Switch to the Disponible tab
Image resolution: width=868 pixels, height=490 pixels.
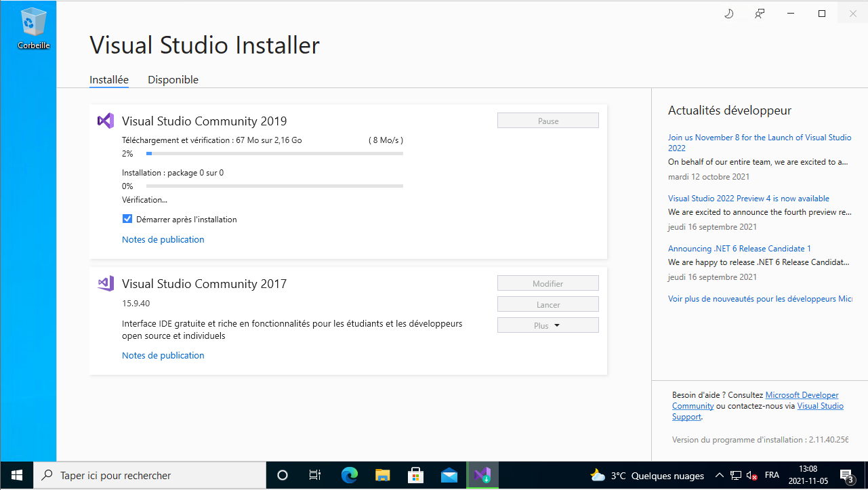(173, 79)
